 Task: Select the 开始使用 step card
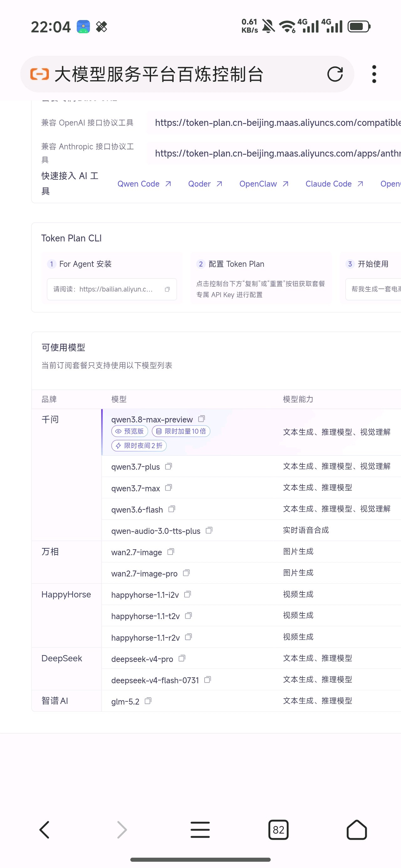point(370,278)
